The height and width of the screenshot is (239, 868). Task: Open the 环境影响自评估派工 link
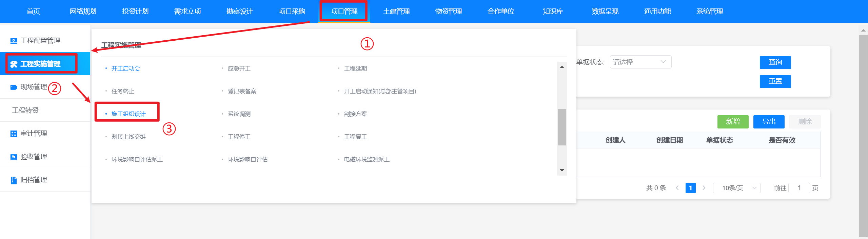(137, 159)
